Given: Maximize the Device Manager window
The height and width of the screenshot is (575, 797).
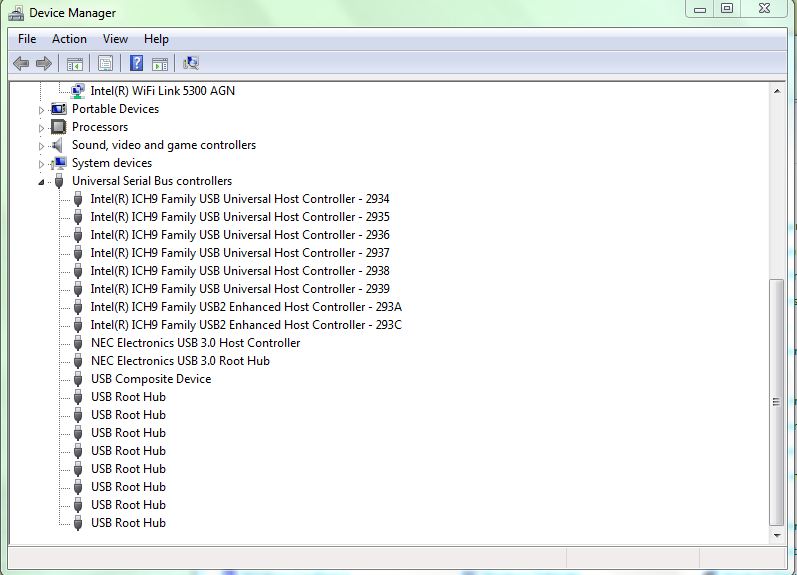Looking at the screenshot, I should point(727,8).
